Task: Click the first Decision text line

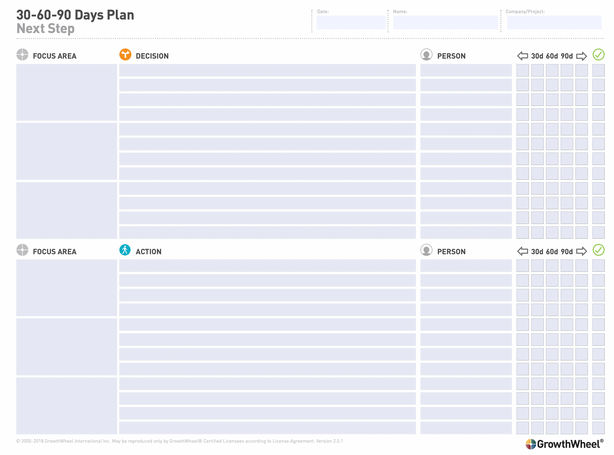Action: 267,71
